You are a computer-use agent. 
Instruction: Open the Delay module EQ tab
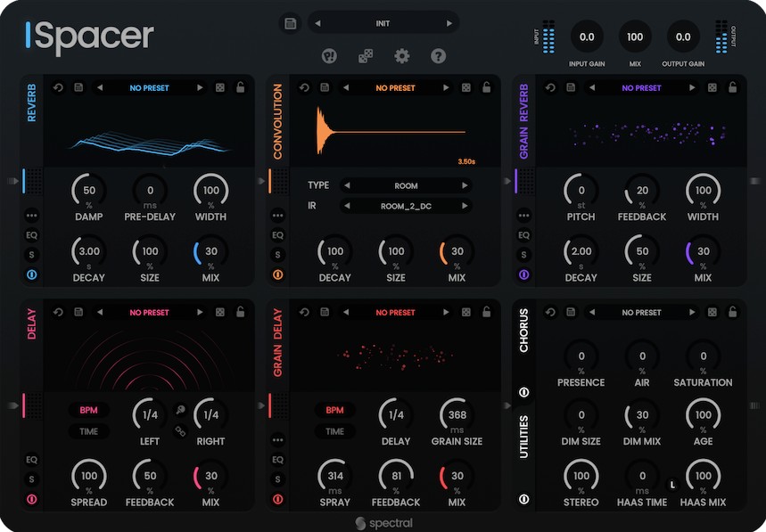click(32, 460)
